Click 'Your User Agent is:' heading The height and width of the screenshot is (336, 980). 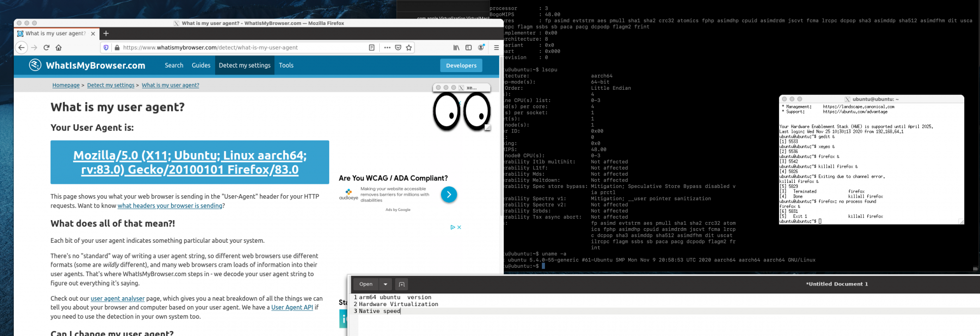(x=92, y=128)
